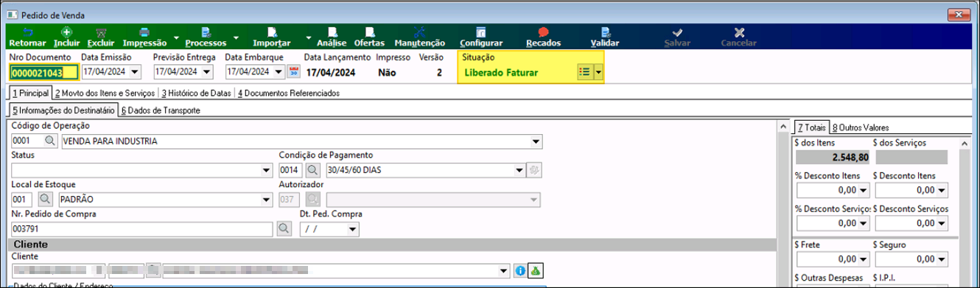Open the Data Embarque date dropdown
Image resolution: width=980 pixels, height=288 pixels.
(279, 72)
